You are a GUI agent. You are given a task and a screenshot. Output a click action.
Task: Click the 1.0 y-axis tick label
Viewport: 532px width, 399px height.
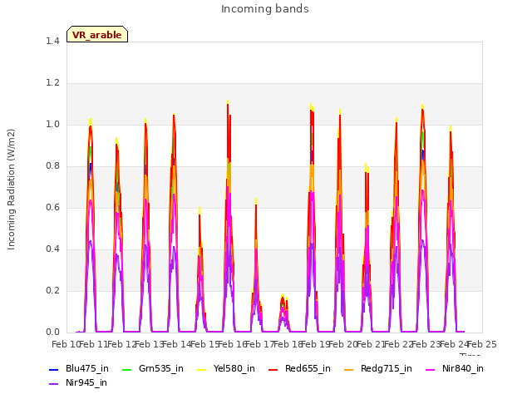tap(52, 124)
